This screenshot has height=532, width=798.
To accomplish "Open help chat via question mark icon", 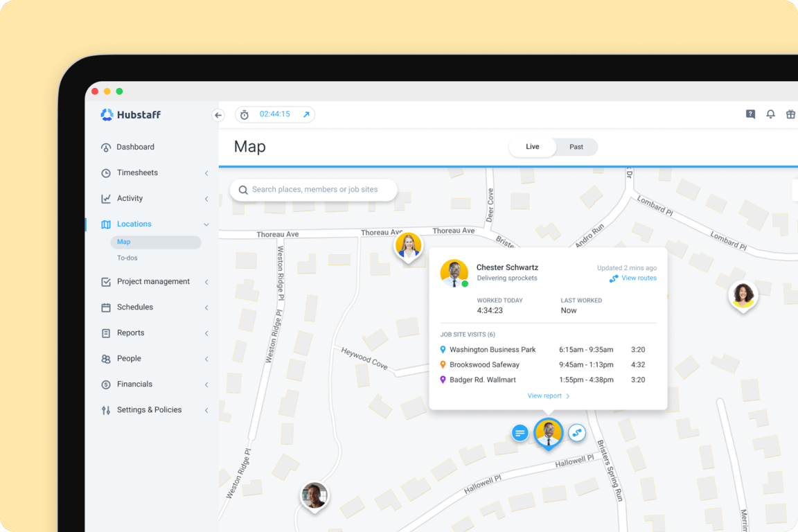I will (x=750, y=114).
